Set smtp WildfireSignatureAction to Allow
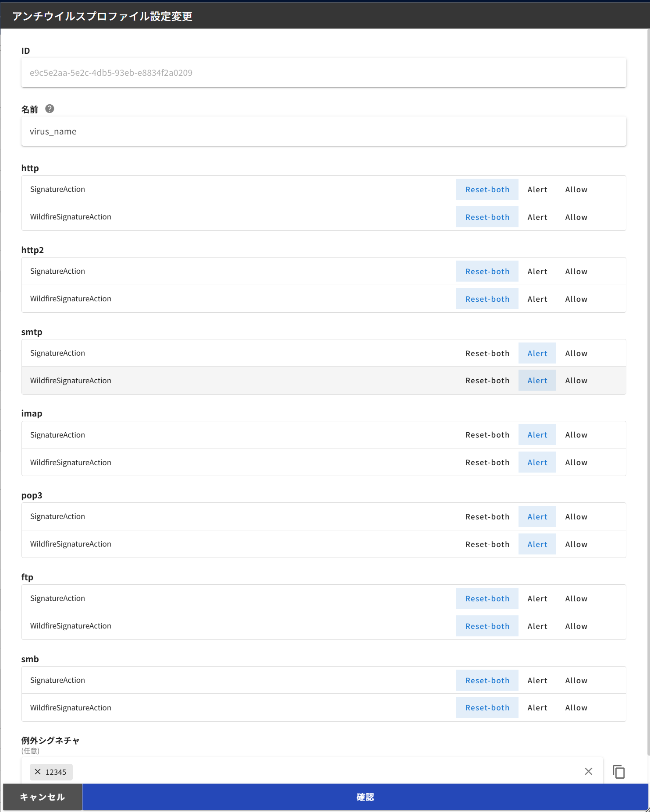Screen dimensions: 650x812 (x=576, y=381)
